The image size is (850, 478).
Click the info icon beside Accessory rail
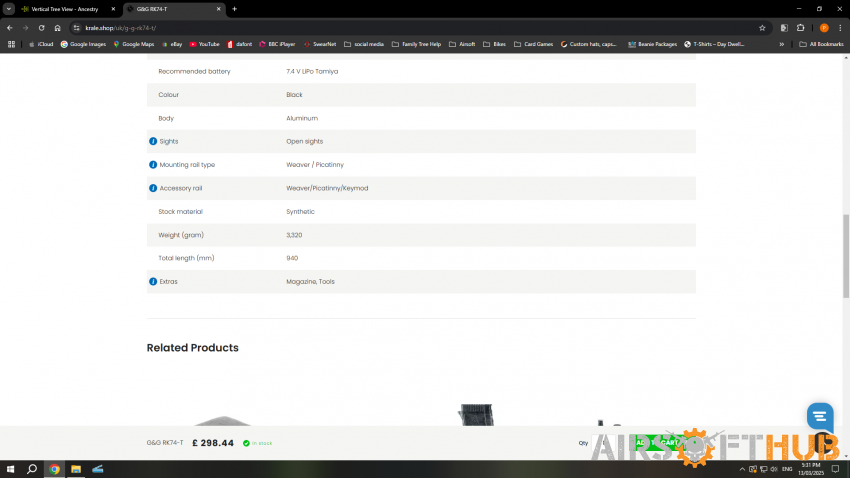tap(153, 188)
